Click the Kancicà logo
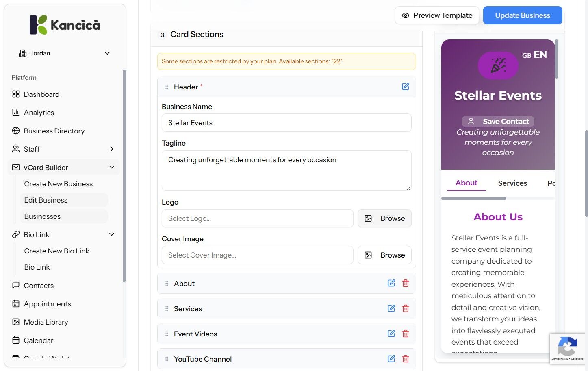The height and width of the screenshot is (371, 588). point(65,25)
